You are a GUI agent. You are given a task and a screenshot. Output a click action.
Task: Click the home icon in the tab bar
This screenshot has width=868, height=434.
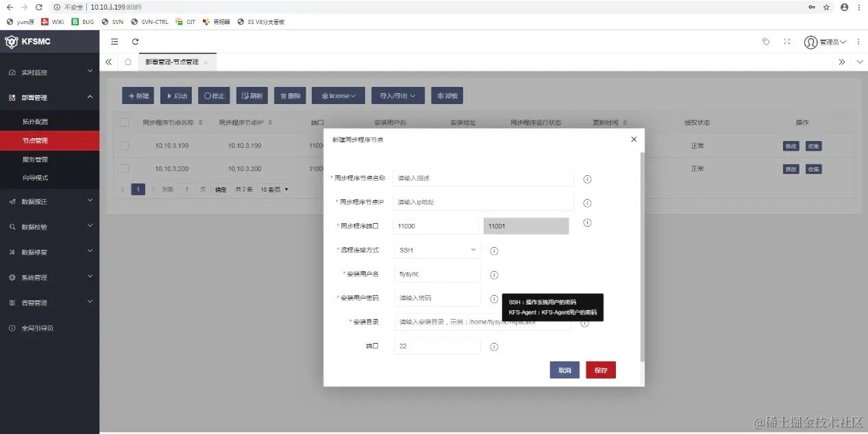tap(127, 62)
